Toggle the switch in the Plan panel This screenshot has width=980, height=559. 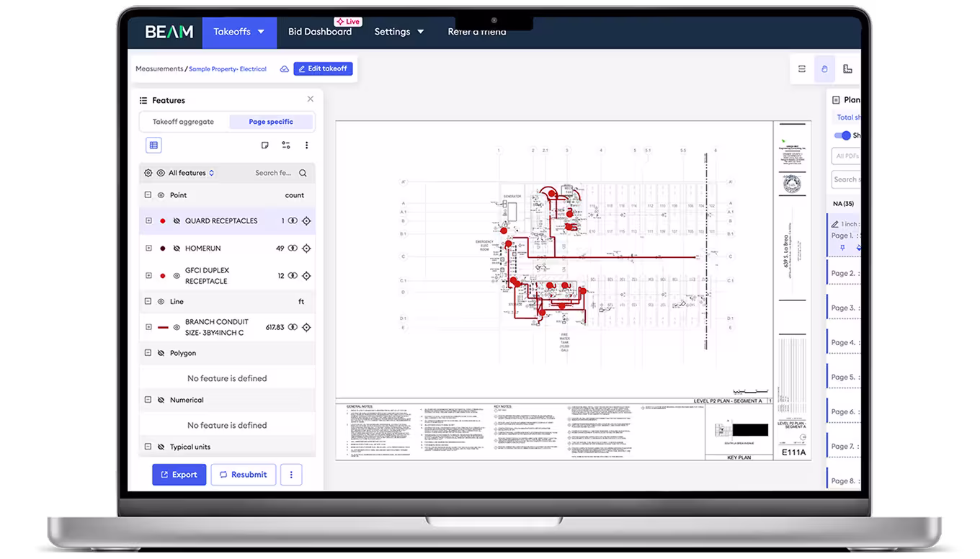[x=842, y=135]
